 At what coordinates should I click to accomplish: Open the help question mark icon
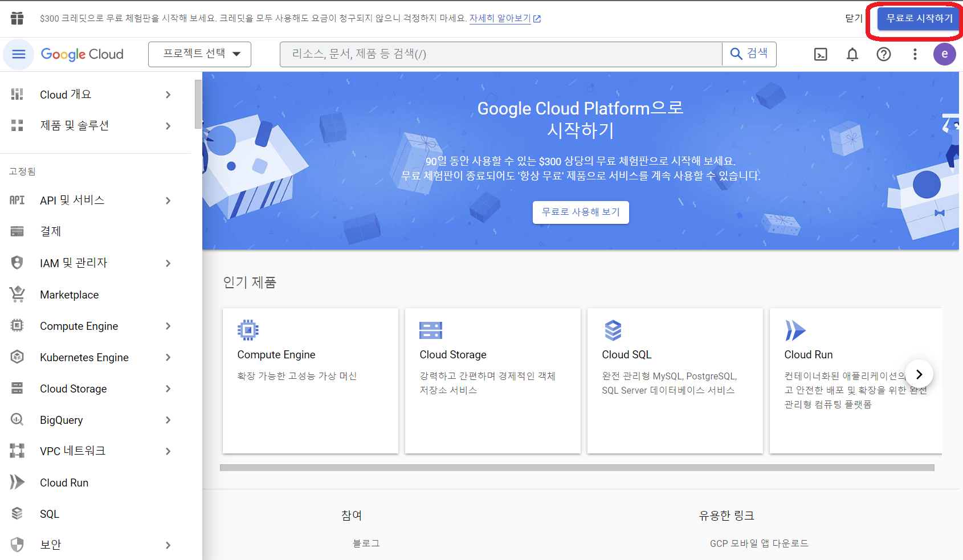tap(884, 54)
